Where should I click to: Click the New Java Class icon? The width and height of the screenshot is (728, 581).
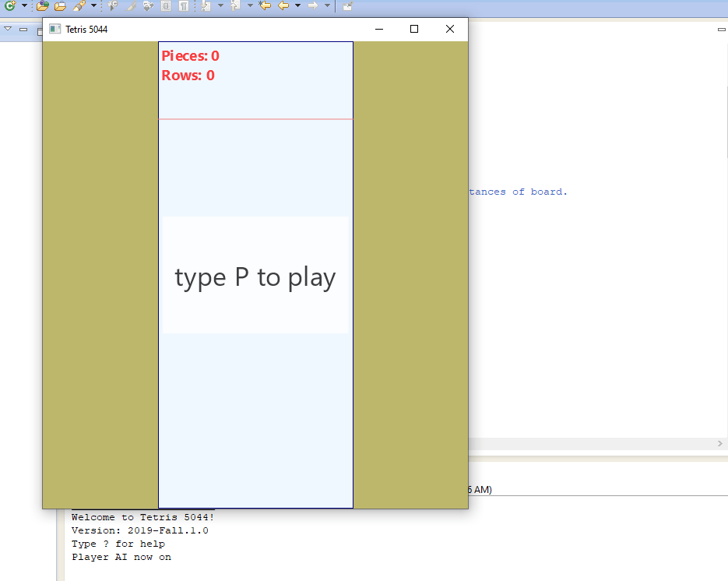click(10, 5)
